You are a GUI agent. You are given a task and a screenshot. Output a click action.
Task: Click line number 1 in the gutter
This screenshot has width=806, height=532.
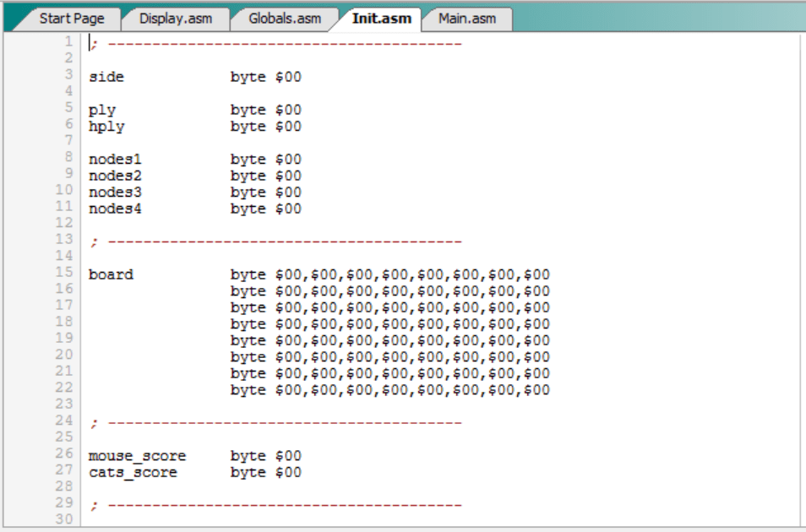(68, 41)
